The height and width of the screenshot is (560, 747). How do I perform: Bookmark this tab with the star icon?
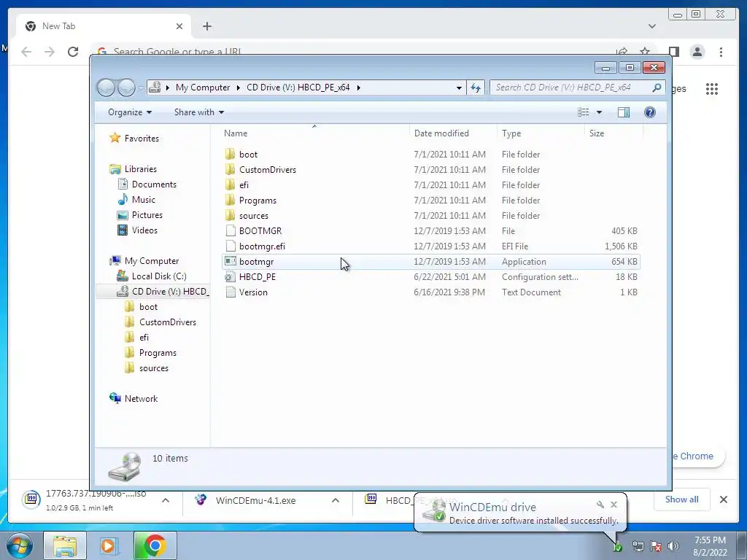(x=645, y=51)
